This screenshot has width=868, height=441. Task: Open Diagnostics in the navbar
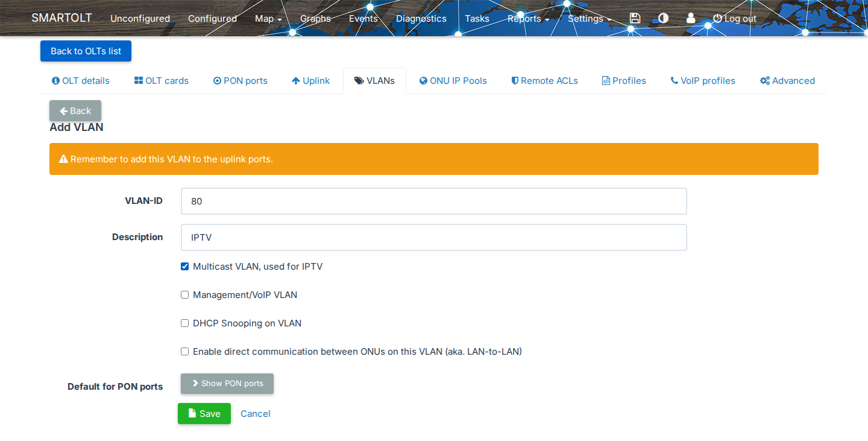tap(421, 19)
